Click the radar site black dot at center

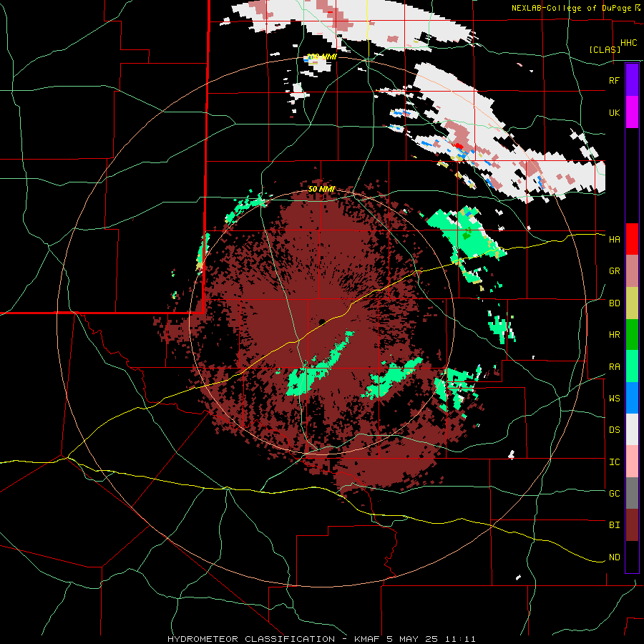click(x=322, y=321)
